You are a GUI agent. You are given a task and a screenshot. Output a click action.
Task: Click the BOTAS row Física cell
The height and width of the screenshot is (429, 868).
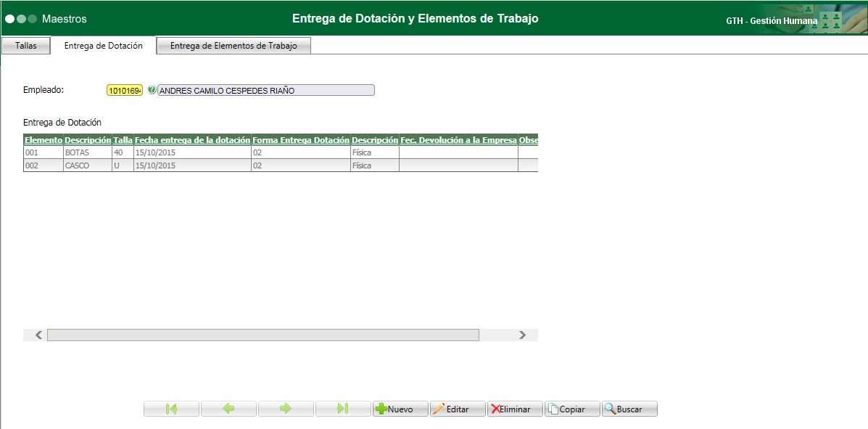375,152
